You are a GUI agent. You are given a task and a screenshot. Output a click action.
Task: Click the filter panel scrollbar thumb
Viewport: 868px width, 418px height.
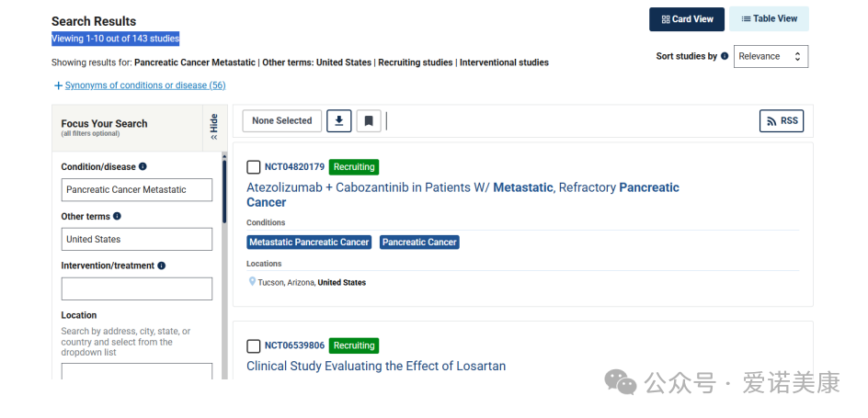click(224, 191)
